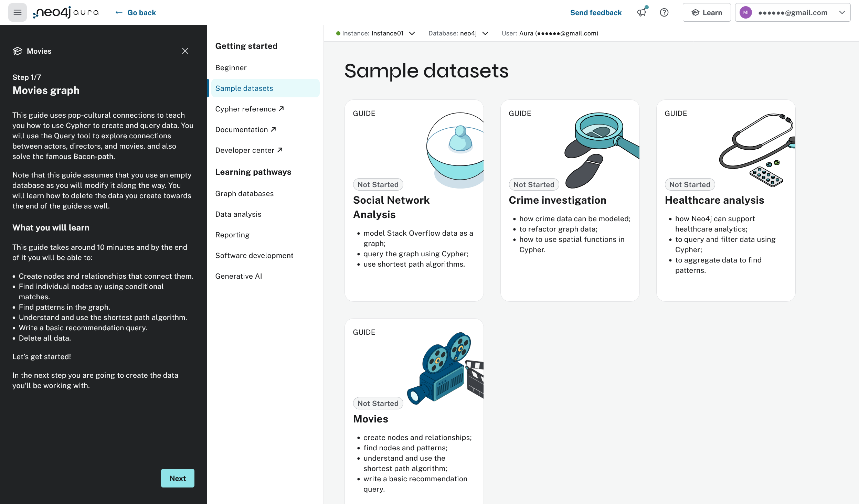This screenshot has width=859, height=504.
Task: Open Documentation external link
Action: (x=245, y=130)
